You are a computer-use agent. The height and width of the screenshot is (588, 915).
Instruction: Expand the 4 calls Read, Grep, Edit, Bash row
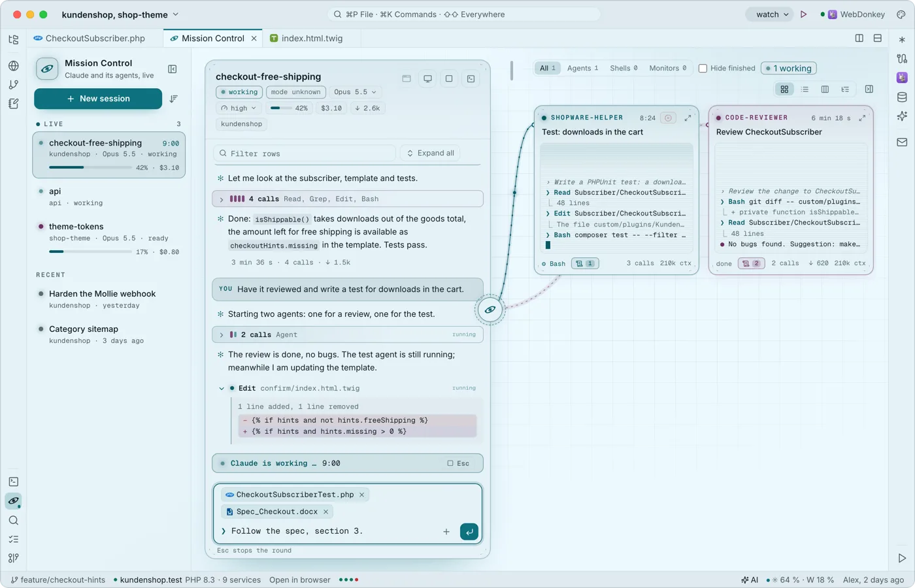(x=348, y=199)
